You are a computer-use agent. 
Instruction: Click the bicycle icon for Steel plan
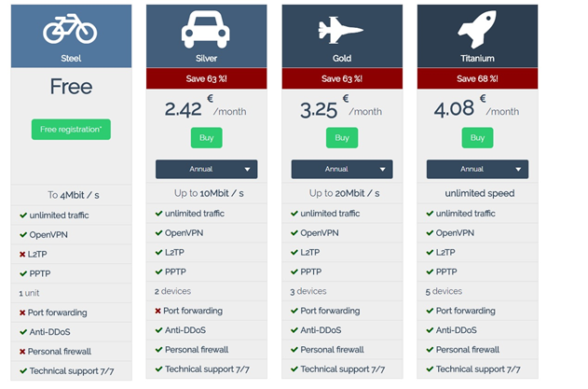tap(70, 29)
